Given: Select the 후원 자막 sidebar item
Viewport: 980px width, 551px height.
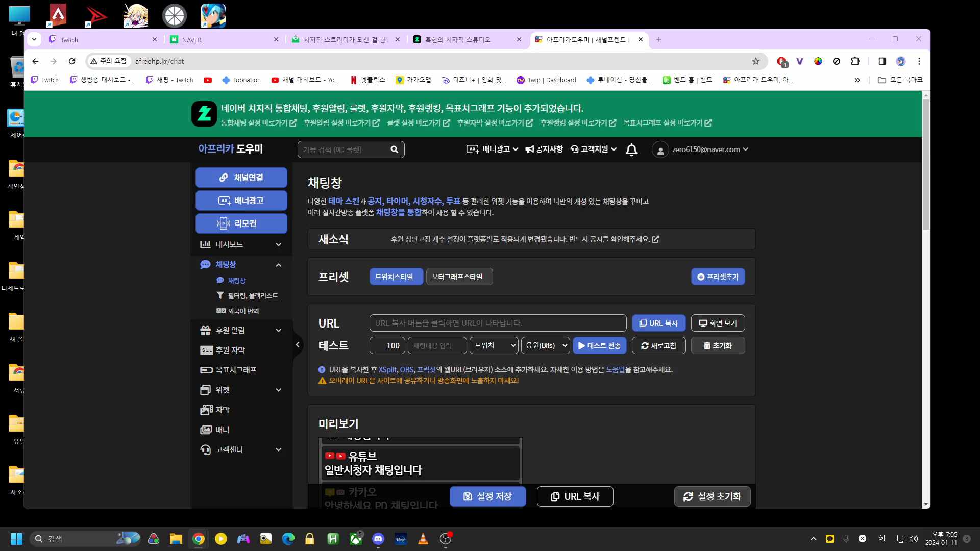Looking at the screenshot, I should pyautogui.click(x=230, y=350).
